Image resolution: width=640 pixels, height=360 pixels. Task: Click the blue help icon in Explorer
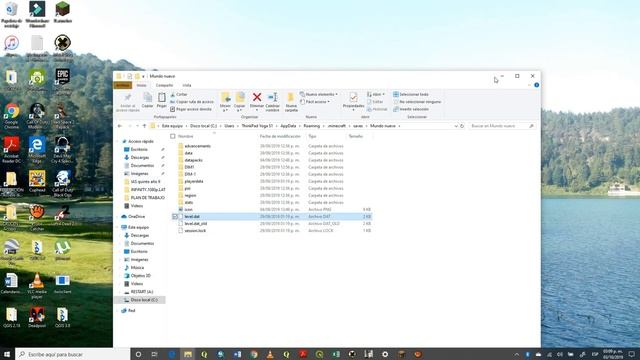(x=536, y=85)
